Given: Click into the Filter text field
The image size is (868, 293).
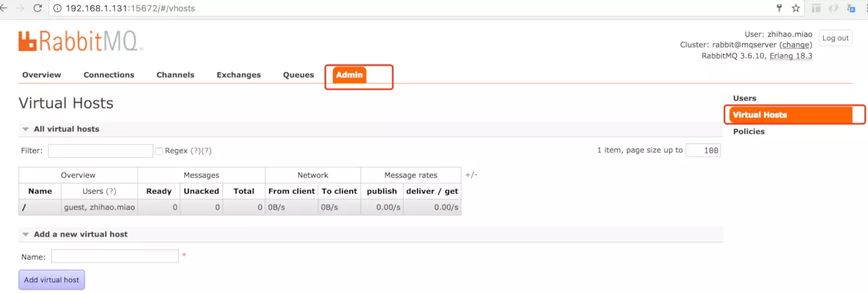Looking at the screenshot, I should 101,150.
